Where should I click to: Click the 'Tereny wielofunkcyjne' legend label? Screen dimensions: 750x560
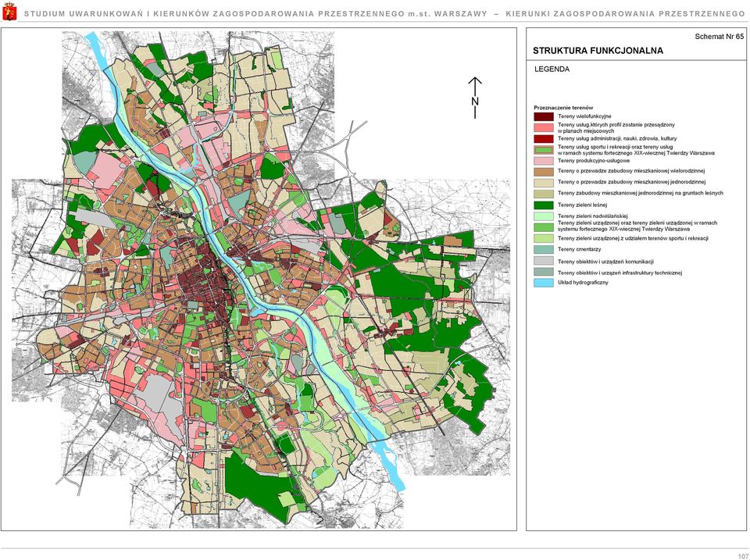(x=584, y=116)
